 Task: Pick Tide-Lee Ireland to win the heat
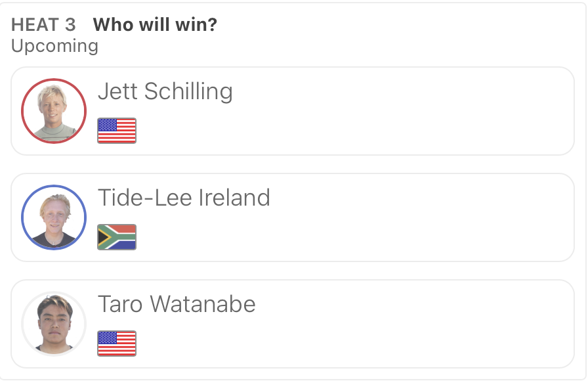click(293, 217)
